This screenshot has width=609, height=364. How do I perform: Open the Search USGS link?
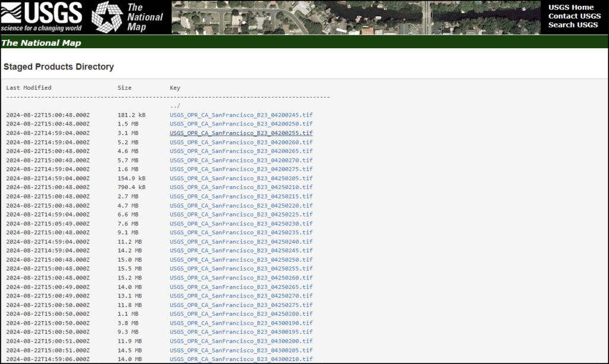tap(573, 24)
